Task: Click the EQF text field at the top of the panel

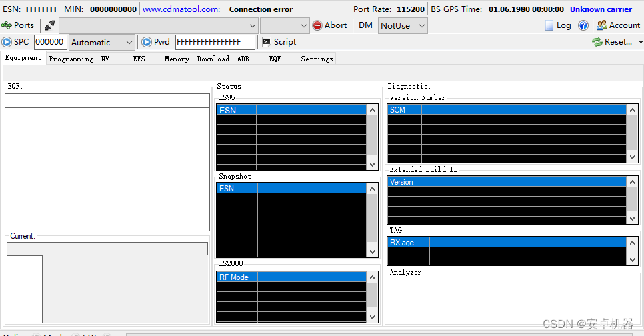Action: click(x=107, y=100)
